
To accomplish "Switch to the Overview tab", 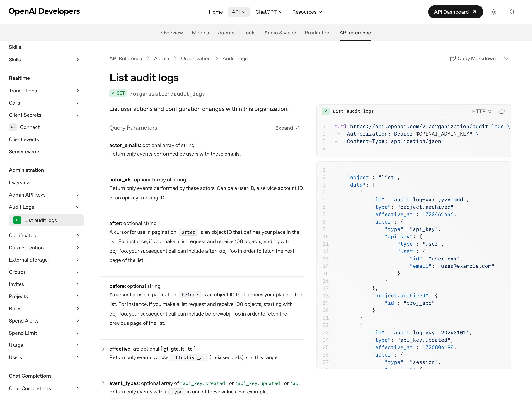I will tap(172, 33).
